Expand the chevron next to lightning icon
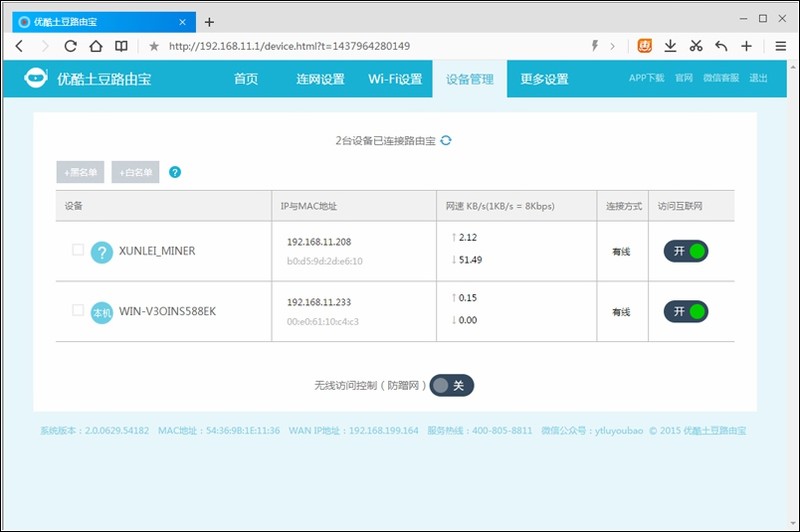This screenshot has height=532, width=800. coord(612,46)
